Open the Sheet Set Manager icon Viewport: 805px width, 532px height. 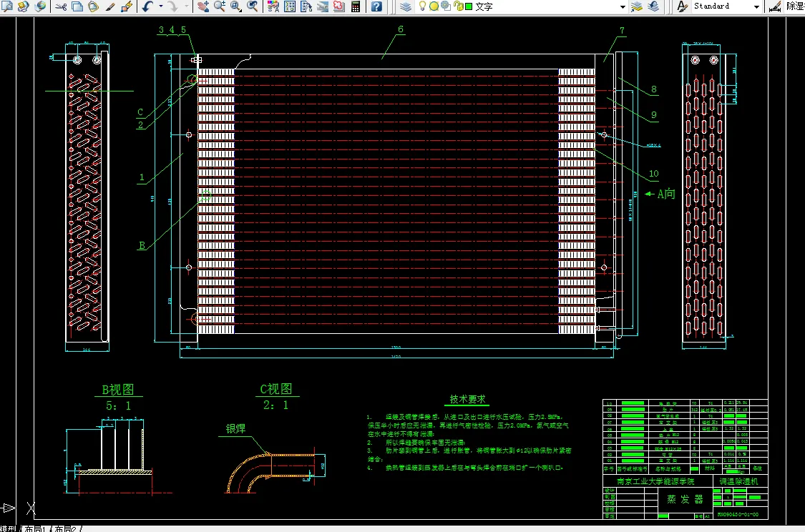(323, 6)
